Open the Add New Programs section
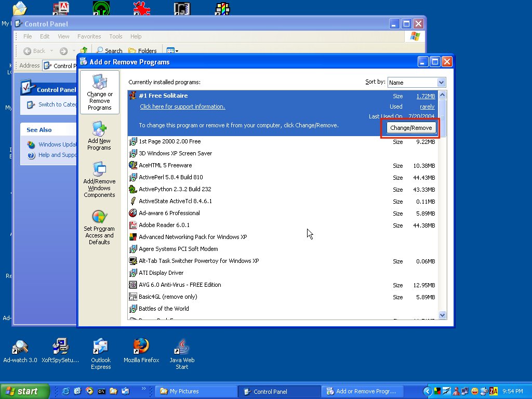The height and width of the screenshot is (399, 532). (x=99, y=136)
